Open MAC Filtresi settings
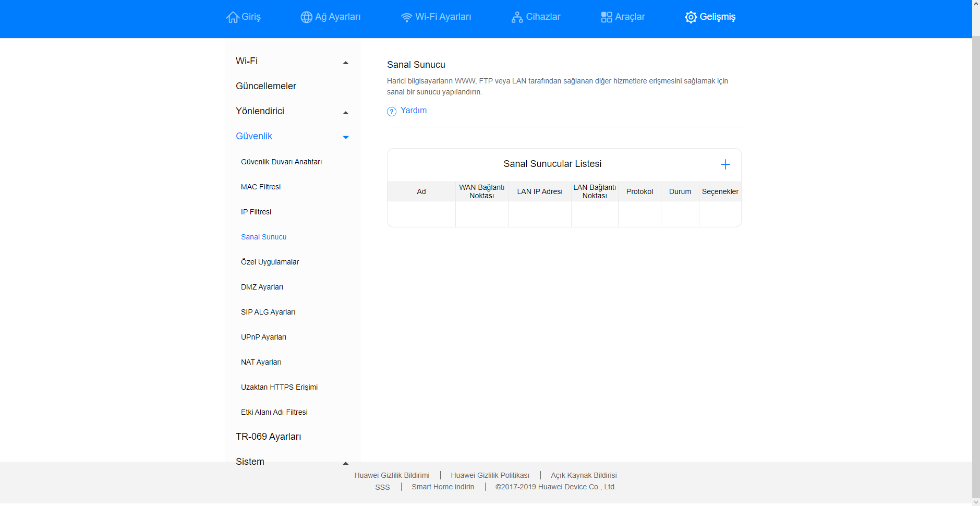Screen dimensions: 980x506 [x=261, y=187]
